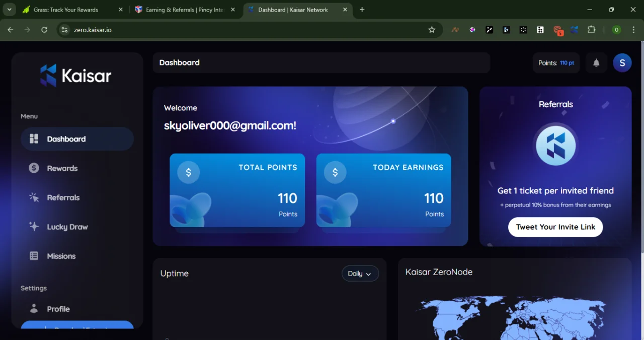Click the Get 1 ticket per invited friend text

pos(555,191)
